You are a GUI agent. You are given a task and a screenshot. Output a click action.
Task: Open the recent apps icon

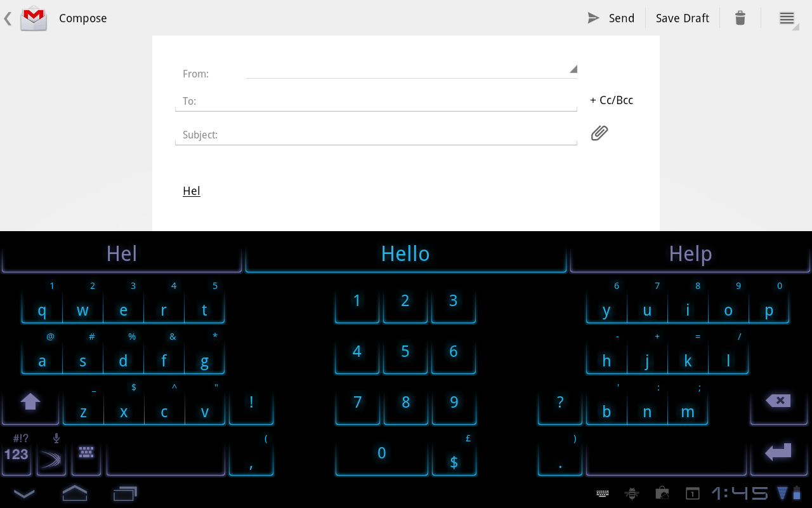point(125,493)
